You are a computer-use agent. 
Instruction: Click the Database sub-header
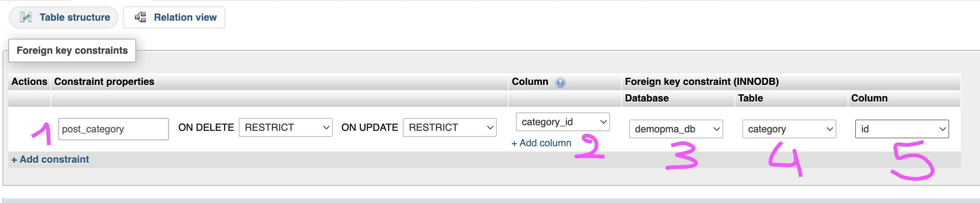tap(646, 98)
